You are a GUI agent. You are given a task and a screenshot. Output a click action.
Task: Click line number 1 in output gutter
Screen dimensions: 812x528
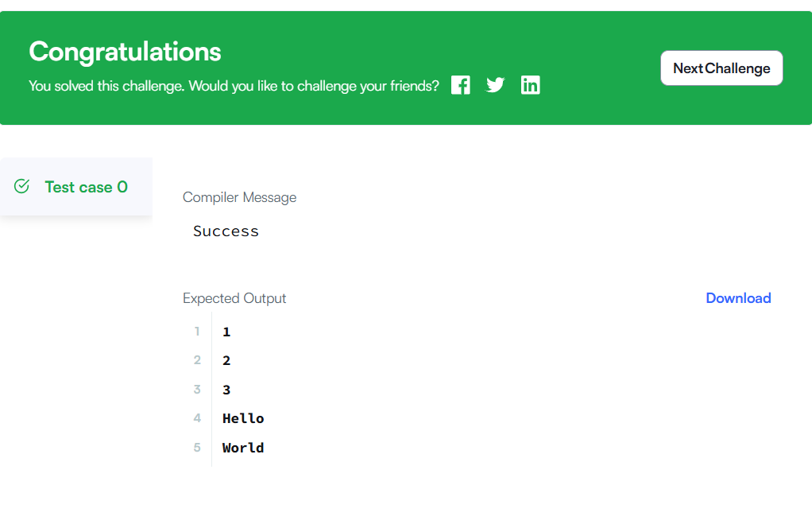(x=197, y=331)
